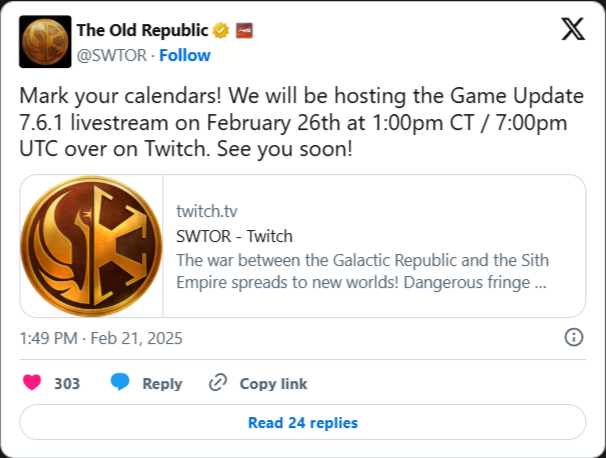The height and width of the screenshot is (458, 606).
Task: Click the gold verified badge
Action: (221, 31)
